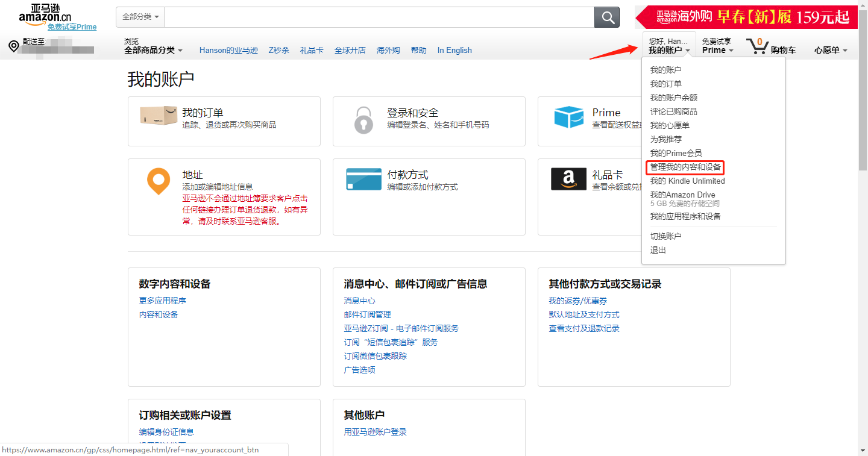The height and width of the screenshot is (456, 868).
Task: Open the 免费试享 Prime dropdown
Action: (x=717, y=46)
